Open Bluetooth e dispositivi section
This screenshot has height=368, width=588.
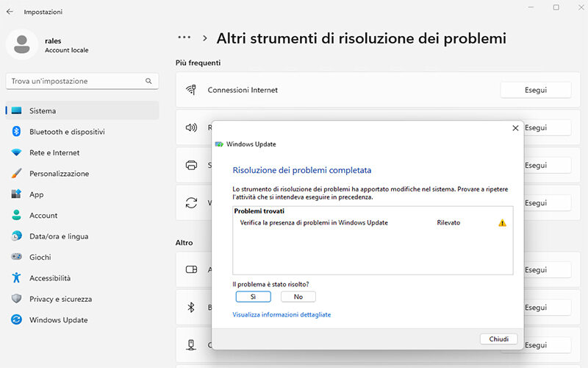(82, 132)
